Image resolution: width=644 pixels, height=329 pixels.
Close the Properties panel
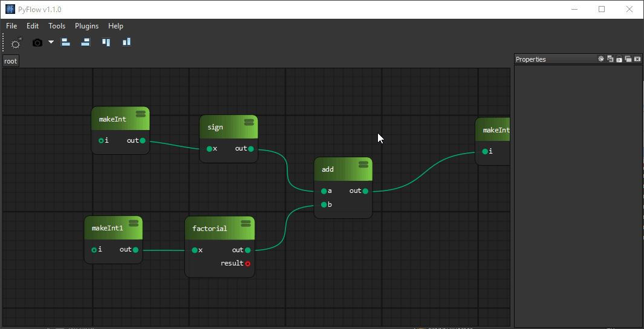point(637,59)
